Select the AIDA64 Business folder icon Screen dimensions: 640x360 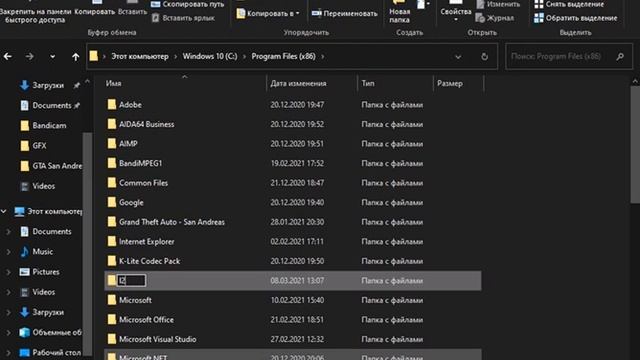[x=111, y=124]
